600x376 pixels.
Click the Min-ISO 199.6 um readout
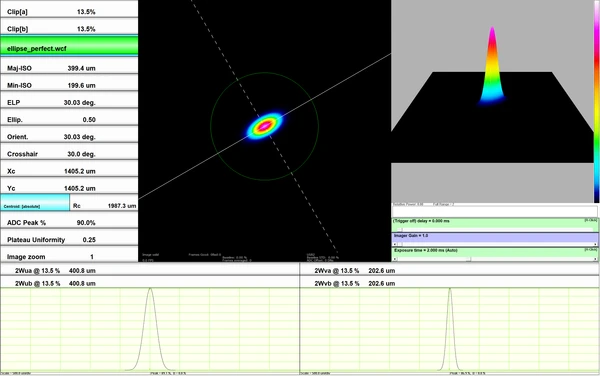coord(69,84)
